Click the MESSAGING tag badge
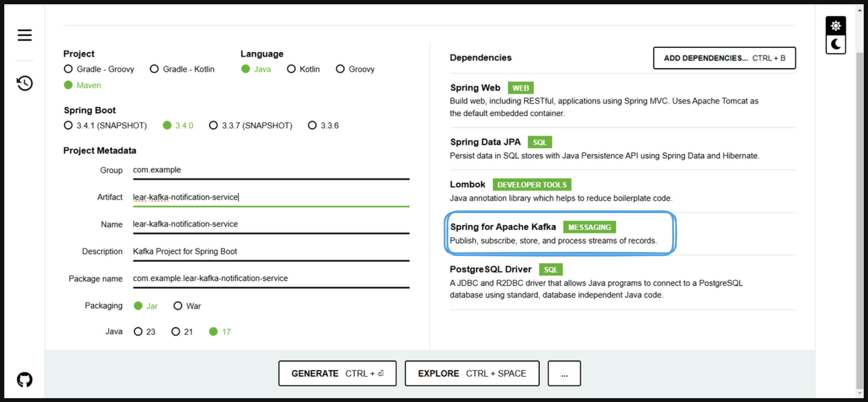Image resolution: width=868 pixels, height=402 pixels. [589, 227]
